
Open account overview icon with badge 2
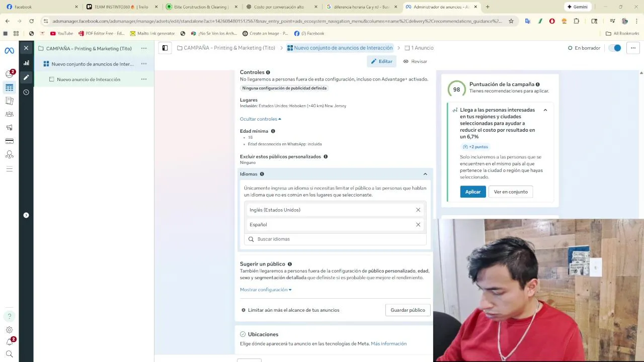(9, 74)
